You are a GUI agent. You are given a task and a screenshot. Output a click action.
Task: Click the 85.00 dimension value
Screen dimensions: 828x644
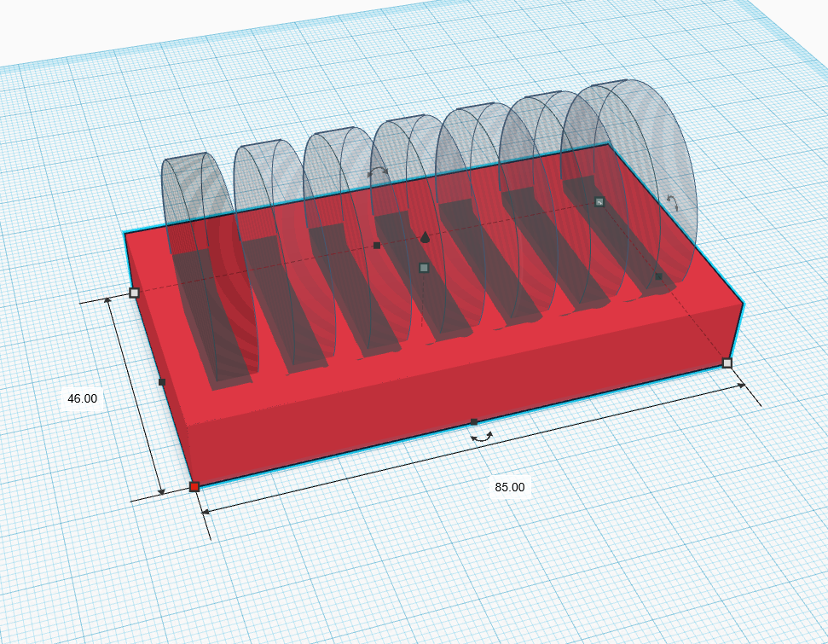[x=510, y=487]
